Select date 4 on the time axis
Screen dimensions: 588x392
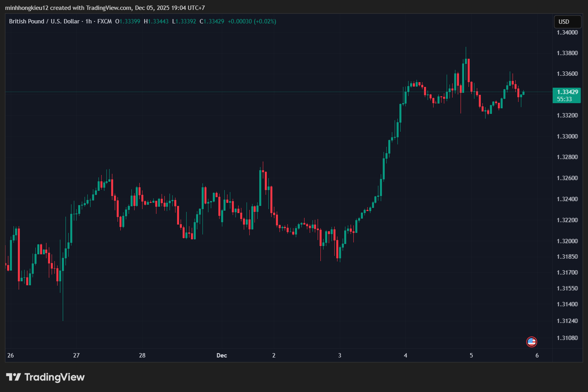click(x=405, y=355)
